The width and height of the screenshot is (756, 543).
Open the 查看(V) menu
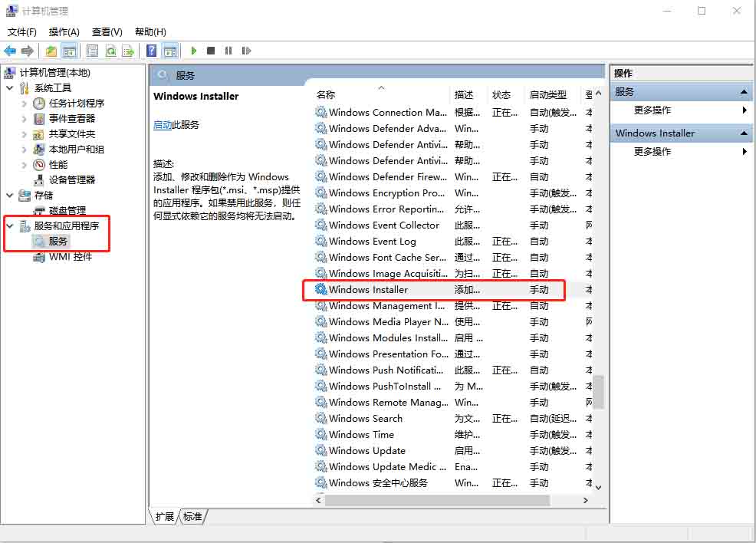[x=107, y=31]
